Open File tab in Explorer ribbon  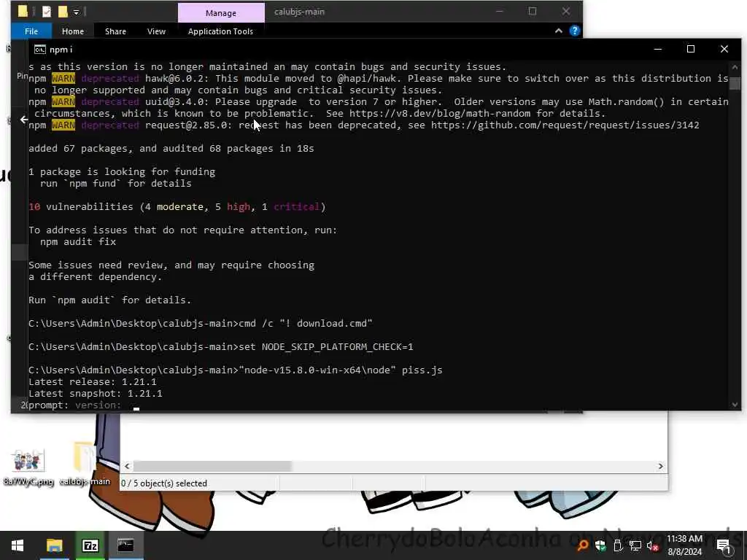tap(31, 31)
